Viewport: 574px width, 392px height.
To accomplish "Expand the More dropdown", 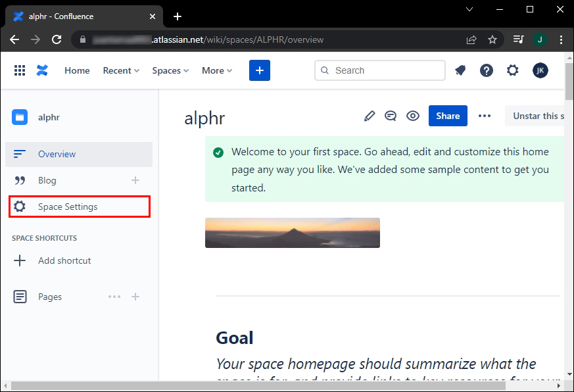I will pos(217,70).
